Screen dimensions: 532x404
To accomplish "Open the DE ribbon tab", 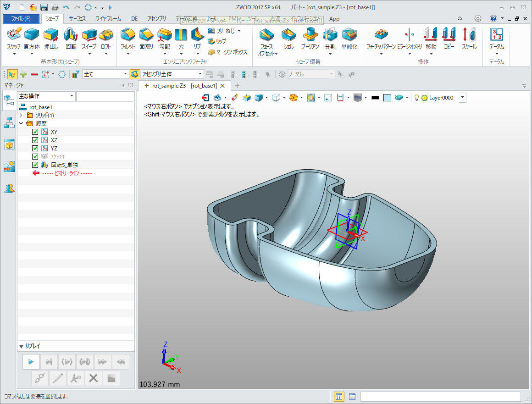I will pyautogui.click(x=134, y=19).
